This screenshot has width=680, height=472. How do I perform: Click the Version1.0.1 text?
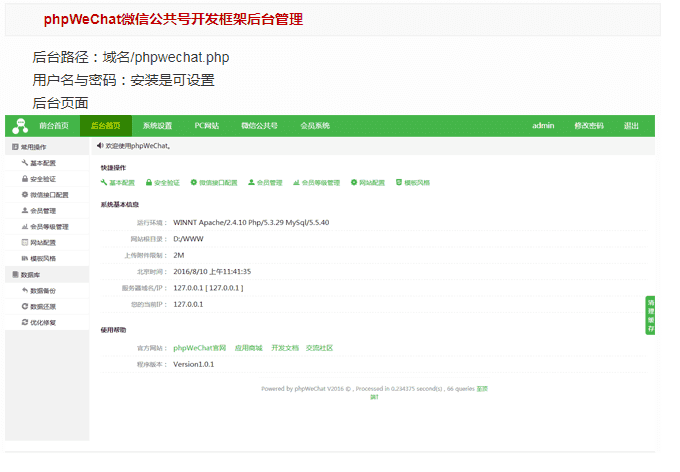tap(193, 364)
